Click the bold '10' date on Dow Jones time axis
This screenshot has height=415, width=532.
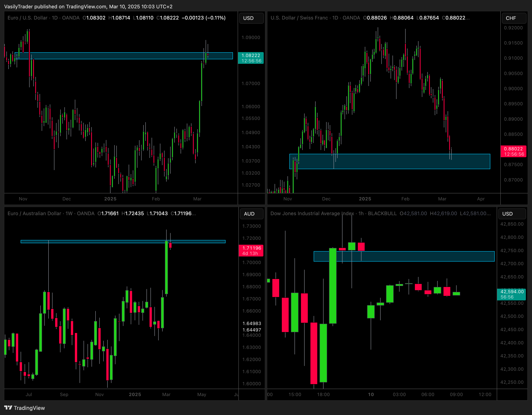coord(371,394)
